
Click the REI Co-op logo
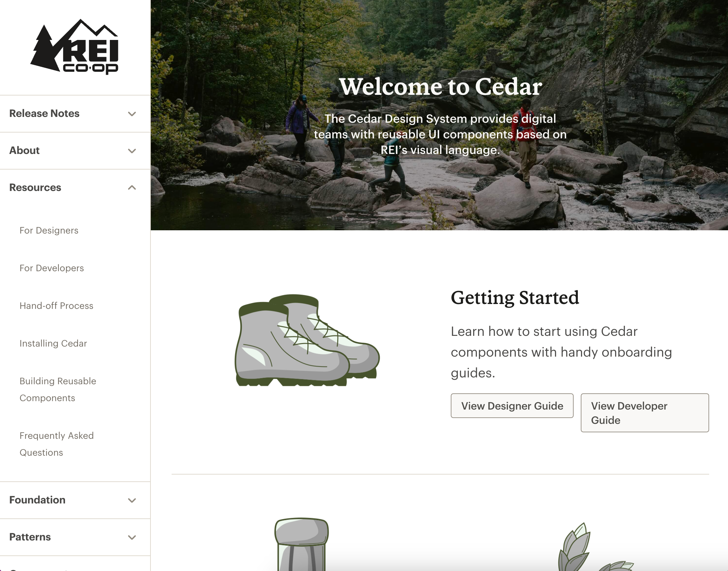coord(74,47)
